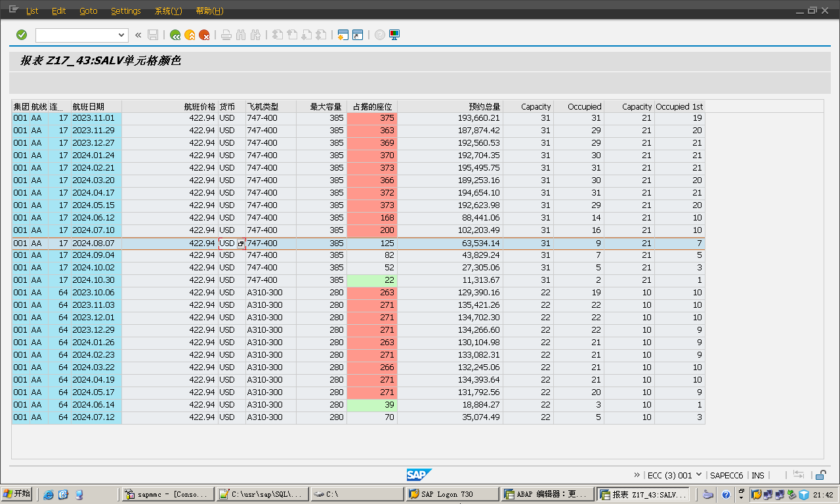The image size is (840, 504).
Task: Click the status bar lock icon
Action: coord(821,475)
